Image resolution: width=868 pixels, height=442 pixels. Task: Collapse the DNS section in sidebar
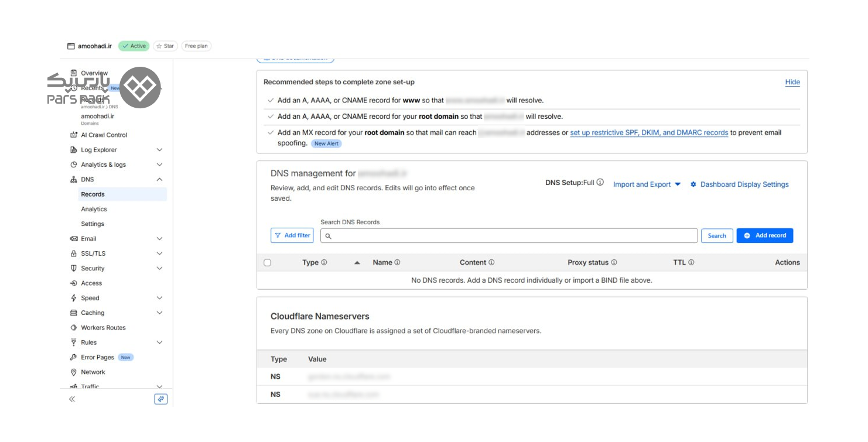point(159,180)
